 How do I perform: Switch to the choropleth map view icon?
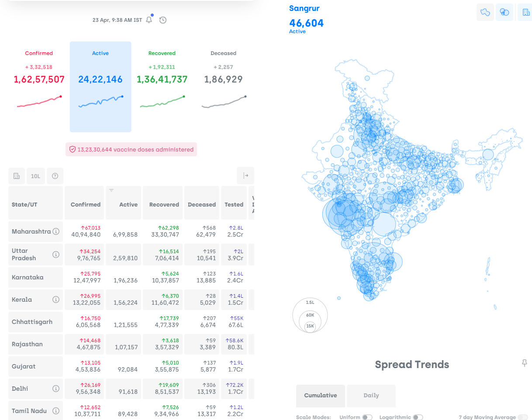point(485,13)
